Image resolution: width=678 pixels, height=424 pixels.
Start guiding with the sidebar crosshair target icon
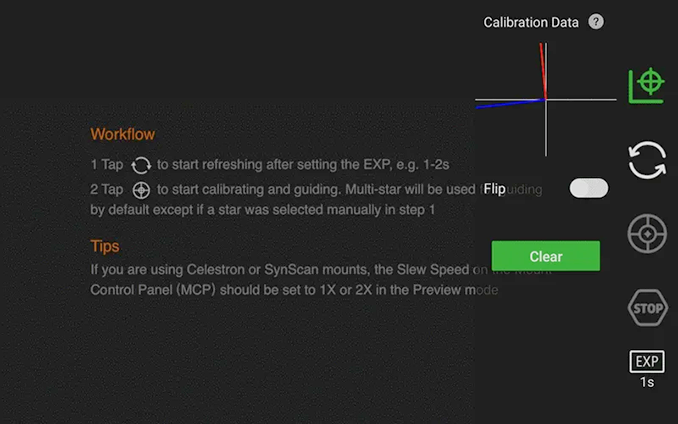647,234
